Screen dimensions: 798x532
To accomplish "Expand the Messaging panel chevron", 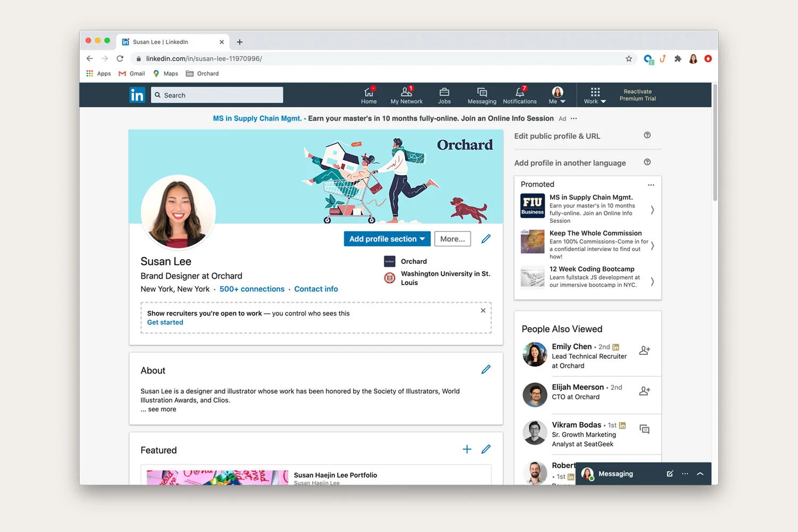I will [x=700, y=473].
